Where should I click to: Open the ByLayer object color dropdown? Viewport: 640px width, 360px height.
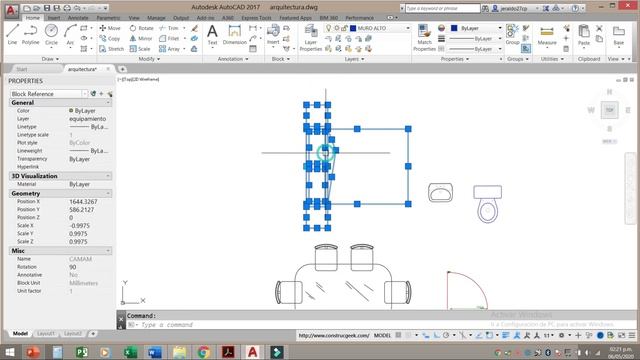[x=500, y=28]
